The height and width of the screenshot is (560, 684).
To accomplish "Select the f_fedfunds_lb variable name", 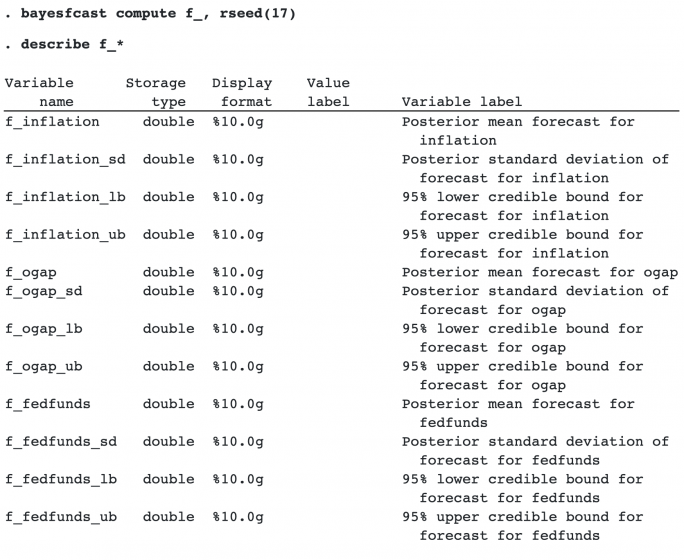I will click(61, 479).
